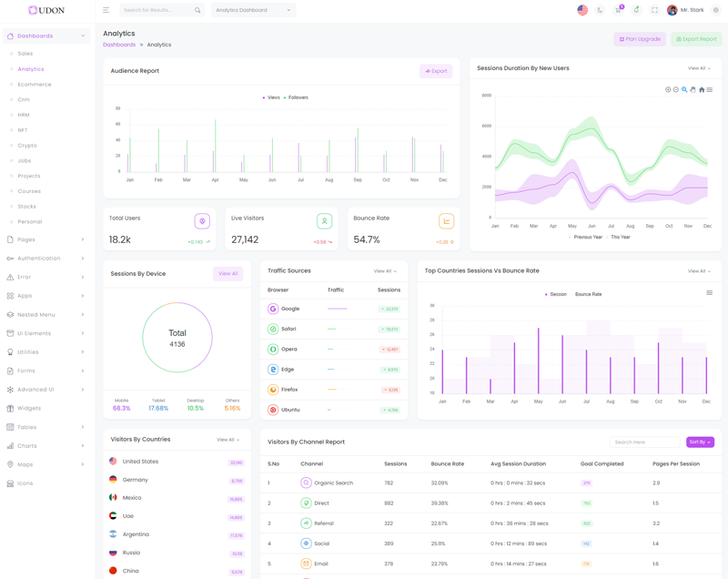Click the Plan Upgrade button

coord(640,39)
